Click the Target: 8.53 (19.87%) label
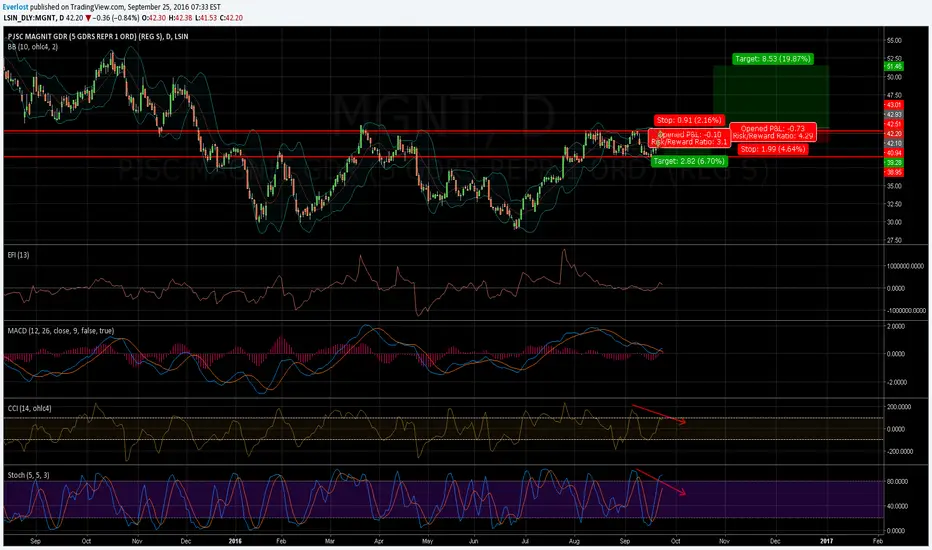 point(772,59)
